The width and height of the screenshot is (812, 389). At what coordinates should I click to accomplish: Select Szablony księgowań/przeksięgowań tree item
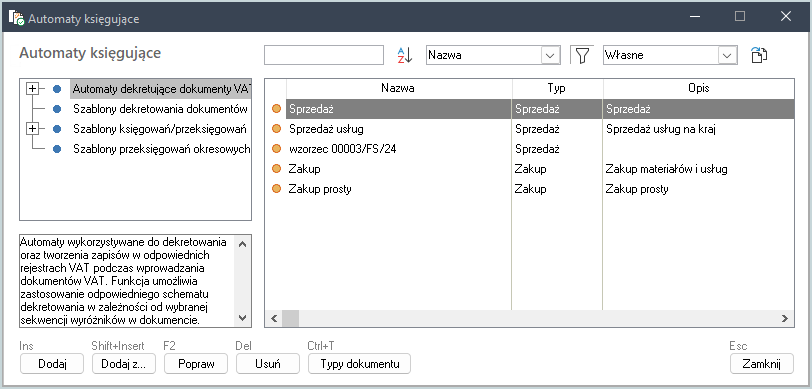160,128
